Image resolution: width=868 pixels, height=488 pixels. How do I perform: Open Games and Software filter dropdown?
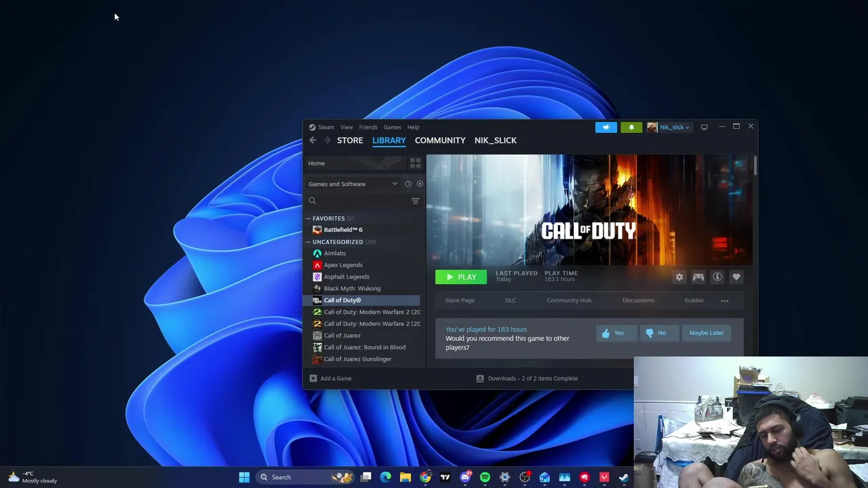(x=353, y=184)
